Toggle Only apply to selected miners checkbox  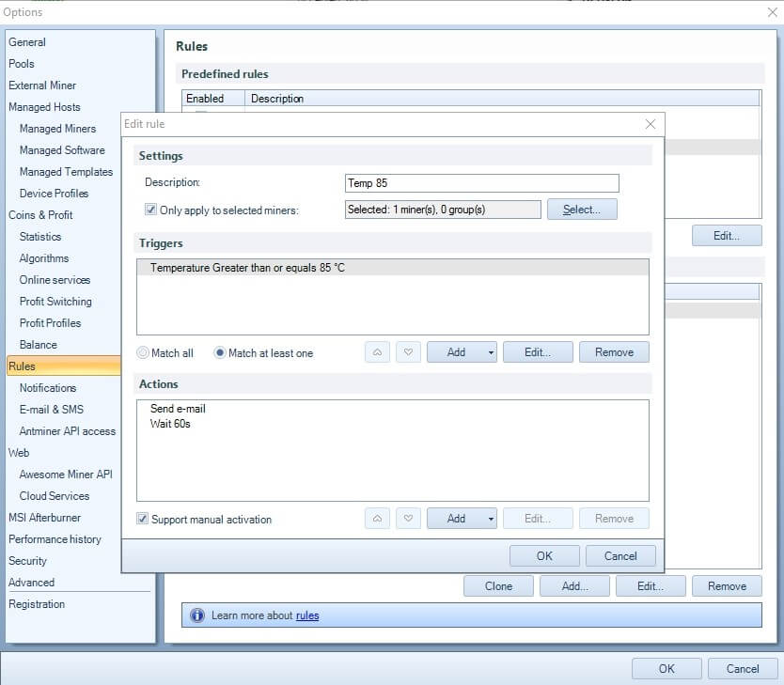(150, 210)
